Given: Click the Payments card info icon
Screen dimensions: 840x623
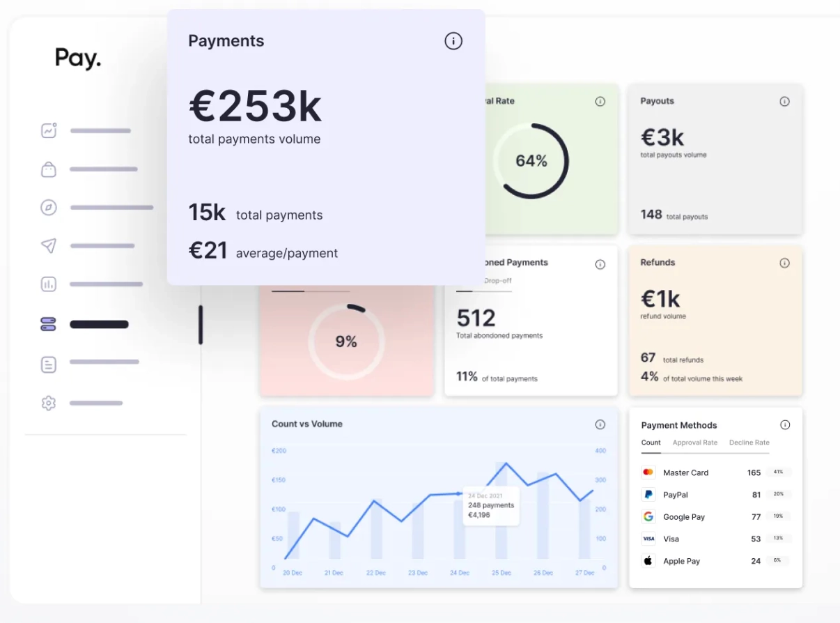Looking at the screenshot, I should coord(453,41).
